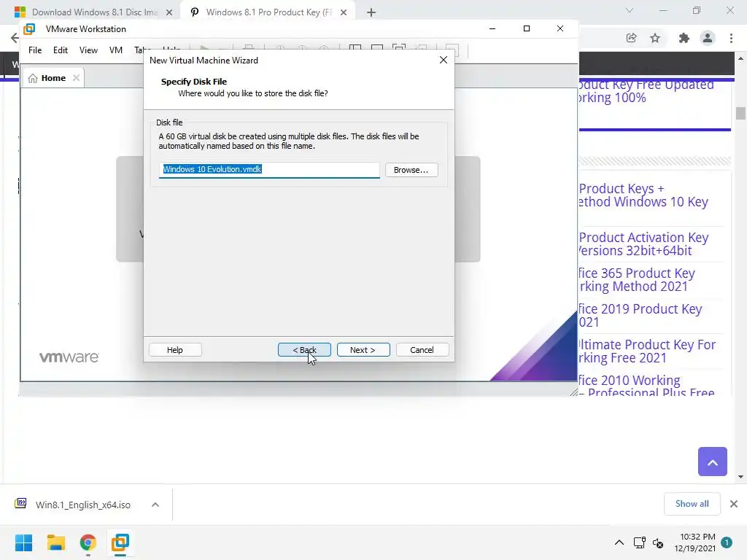Click the ISO file icon in downloads bar

pyautogui.click(x=20, y=503)
